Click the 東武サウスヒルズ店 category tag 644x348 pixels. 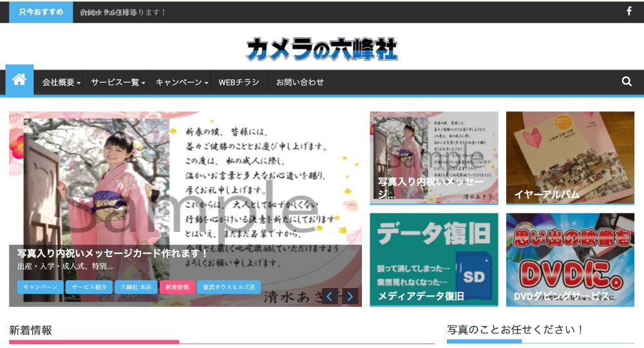coord(229,287)
